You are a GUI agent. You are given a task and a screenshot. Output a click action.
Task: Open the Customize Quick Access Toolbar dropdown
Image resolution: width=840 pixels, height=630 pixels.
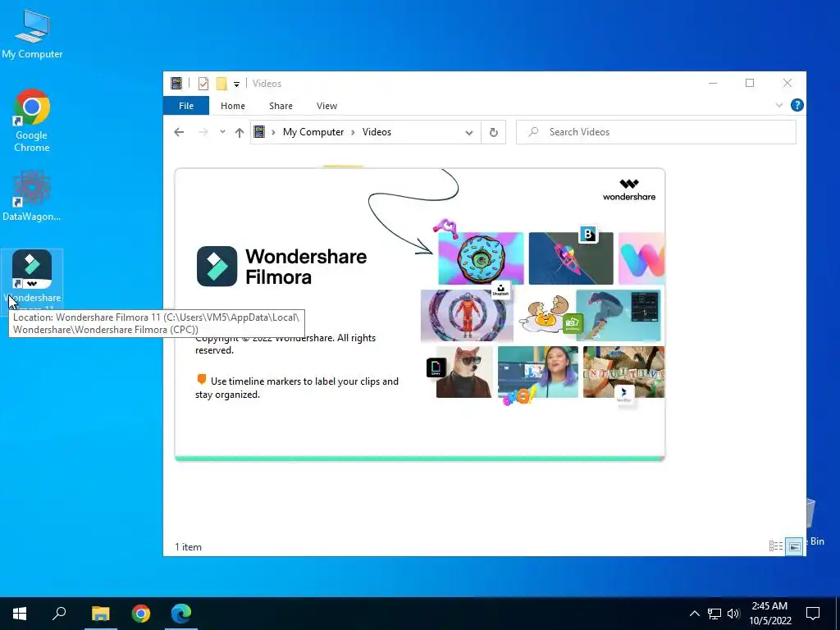pos(236,84)
